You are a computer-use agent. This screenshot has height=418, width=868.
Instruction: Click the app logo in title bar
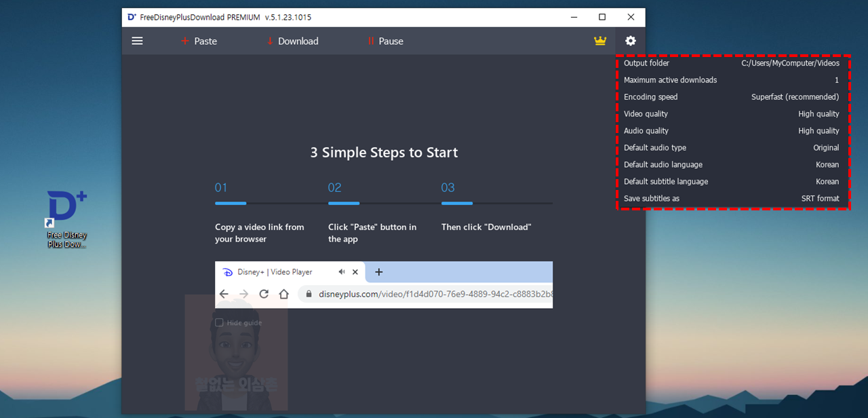tap(132, 17)
